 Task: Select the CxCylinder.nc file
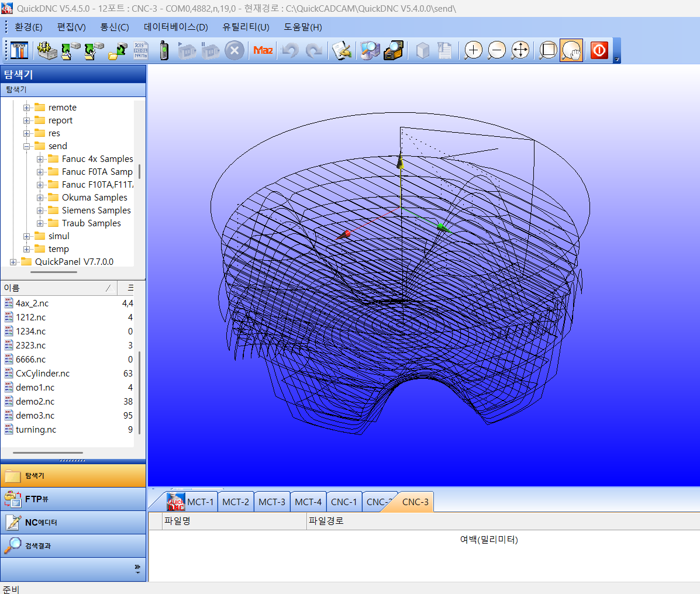tap(43, 374)
